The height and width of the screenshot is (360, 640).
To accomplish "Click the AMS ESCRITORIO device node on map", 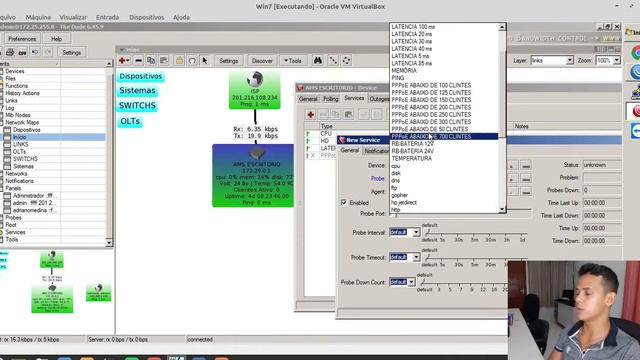I will click(x=253, y=176).
